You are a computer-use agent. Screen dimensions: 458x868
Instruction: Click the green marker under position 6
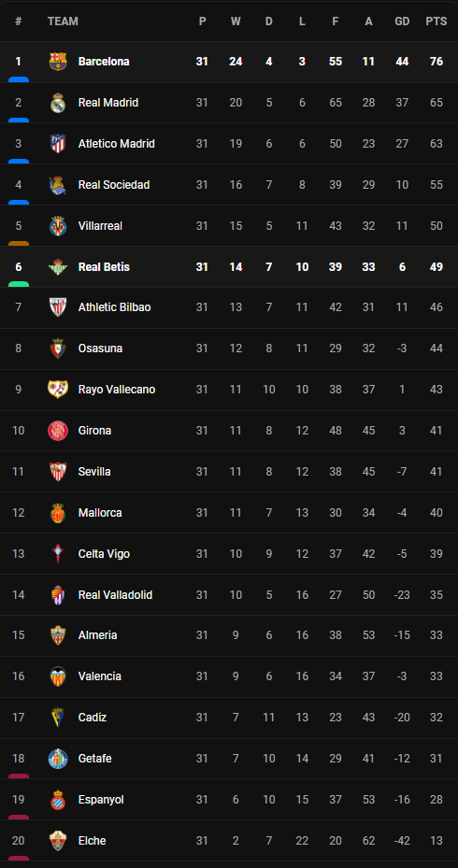coord(19,284)
